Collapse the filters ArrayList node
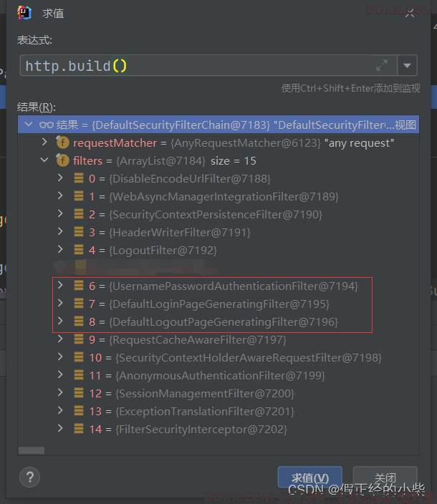Screen dimensions: 437x504 [x=44, y=160]
